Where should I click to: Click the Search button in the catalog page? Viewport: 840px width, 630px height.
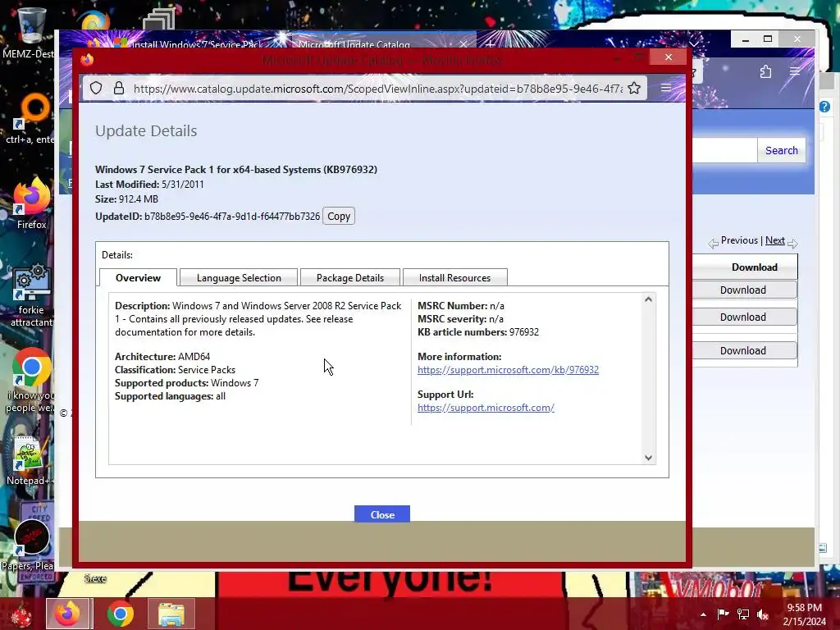click(x=781, y=151)
